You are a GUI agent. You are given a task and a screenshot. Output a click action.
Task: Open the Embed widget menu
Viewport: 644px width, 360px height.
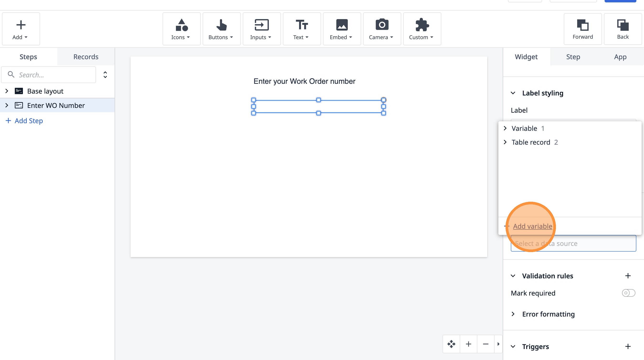tap(342, 29)
